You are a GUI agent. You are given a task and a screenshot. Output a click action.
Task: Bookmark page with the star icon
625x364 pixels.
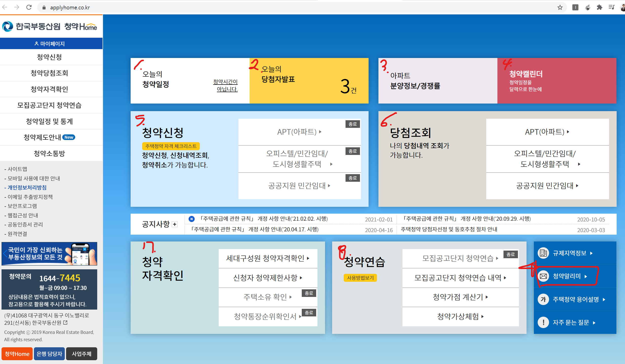[560, 7]
